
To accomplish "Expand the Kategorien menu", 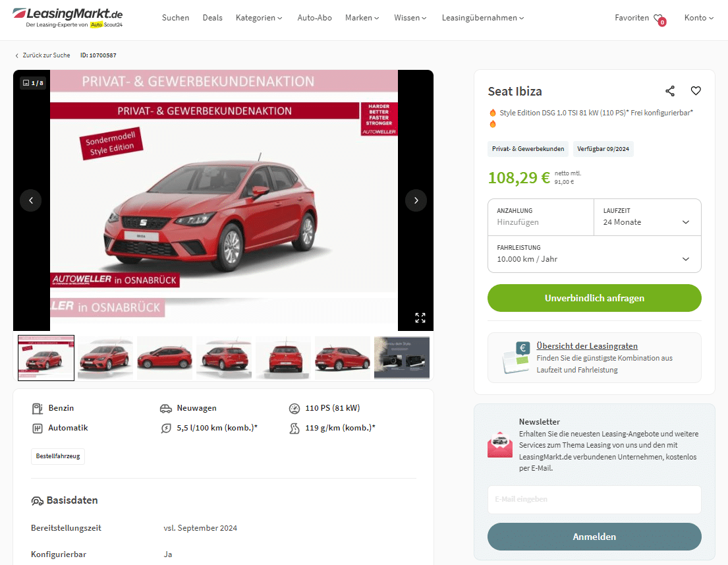I will click(x=259, y=18).
